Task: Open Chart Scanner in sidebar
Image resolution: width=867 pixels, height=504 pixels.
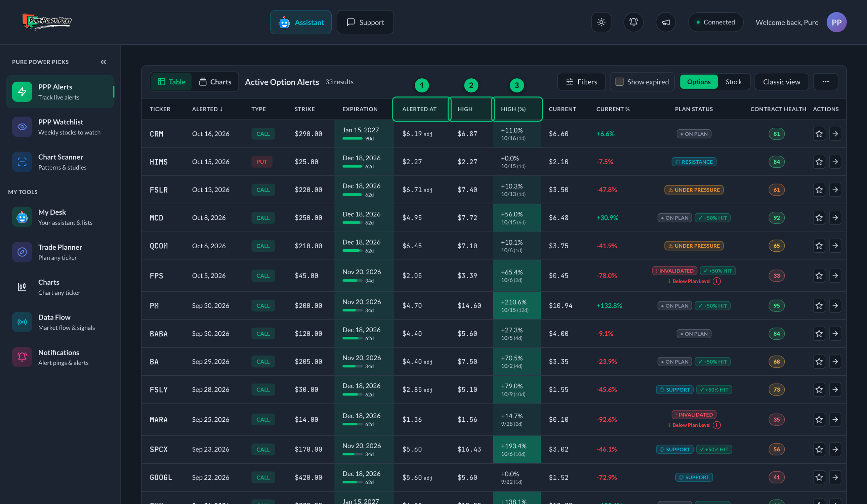Action: pos(60,162)
